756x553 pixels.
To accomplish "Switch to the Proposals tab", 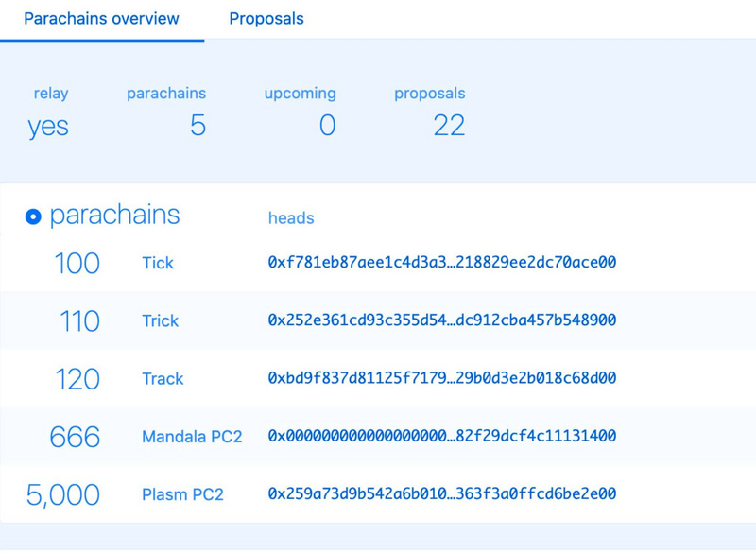I will pyautogui.click(x=266, y=19).
